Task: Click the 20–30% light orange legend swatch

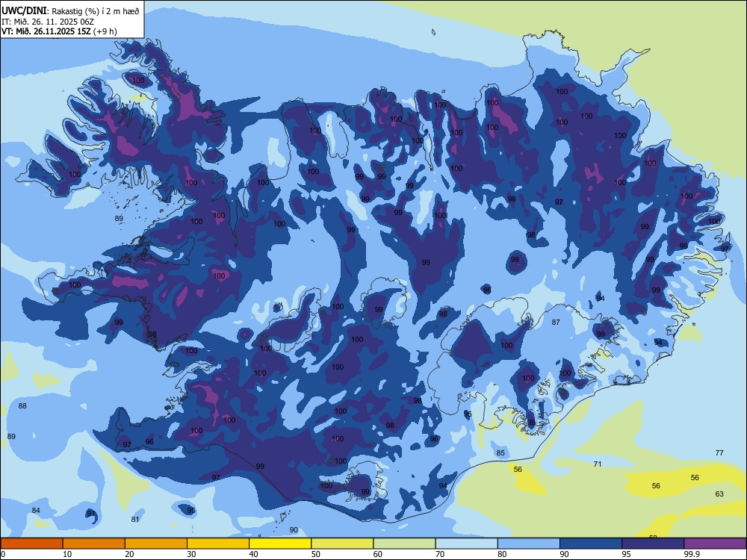Action: 156,544
